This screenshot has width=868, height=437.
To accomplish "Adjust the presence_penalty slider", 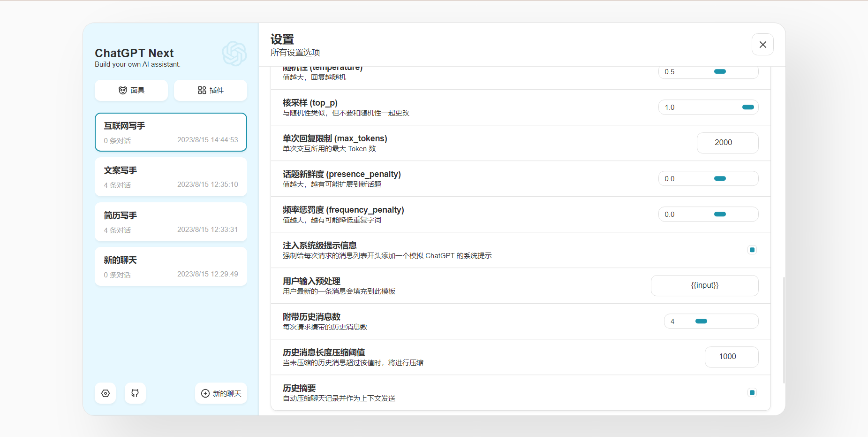I will [x=709, y=178].
